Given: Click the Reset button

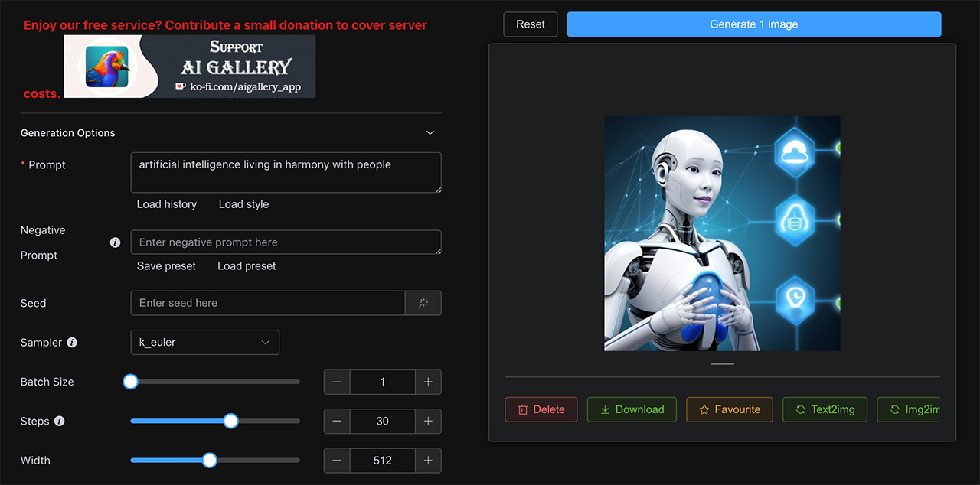Looking at the screenshot, I should tap(530, 24).
